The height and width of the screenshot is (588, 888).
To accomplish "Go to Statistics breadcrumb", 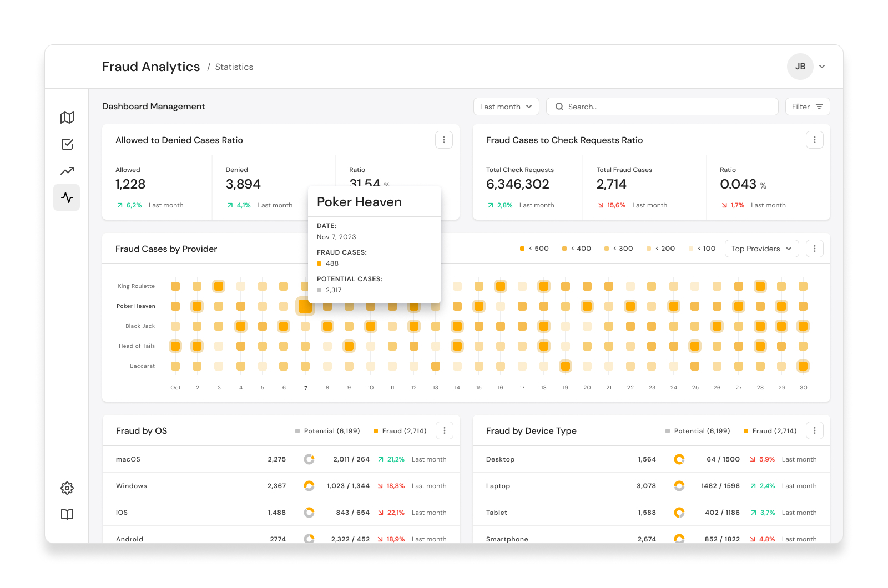I will (234, 67).
